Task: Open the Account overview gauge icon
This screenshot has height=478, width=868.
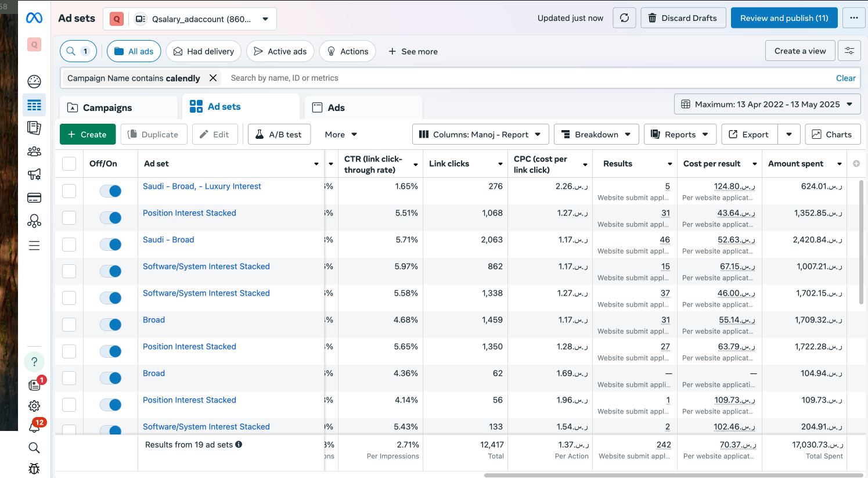Action: tap(34, 82)
